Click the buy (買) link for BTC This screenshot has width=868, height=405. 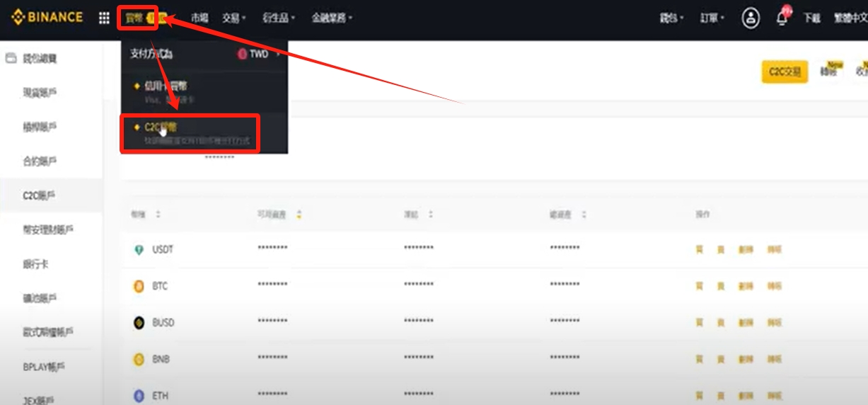pos(699,286)
